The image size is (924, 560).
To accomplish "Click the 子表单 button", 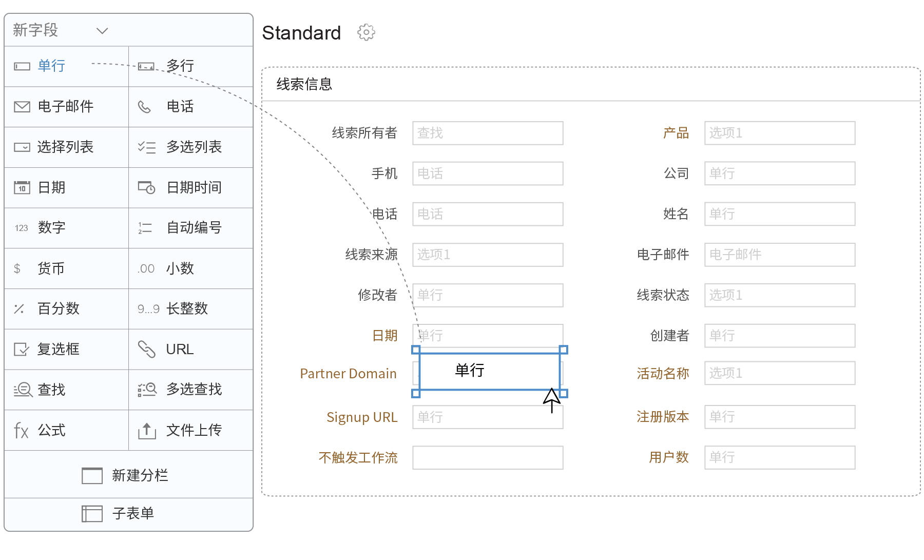I will 128,513.
